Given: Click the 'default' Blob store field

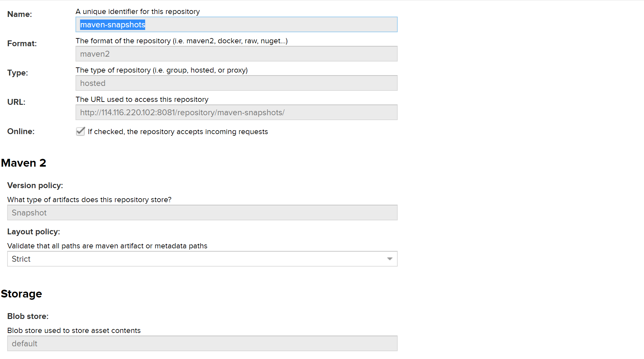Looking at the screenshot, I should (202, 343).
